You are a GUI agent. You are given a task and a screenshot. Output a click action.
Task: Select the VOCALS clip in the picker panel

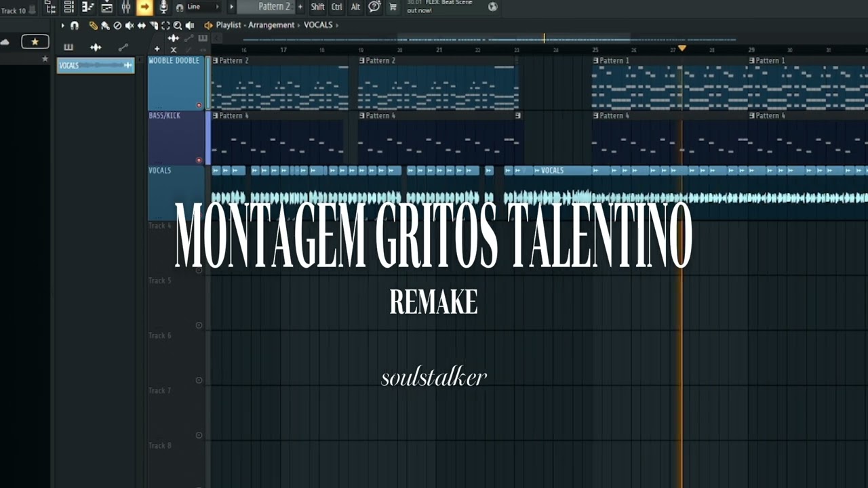[x=96, y=65]
